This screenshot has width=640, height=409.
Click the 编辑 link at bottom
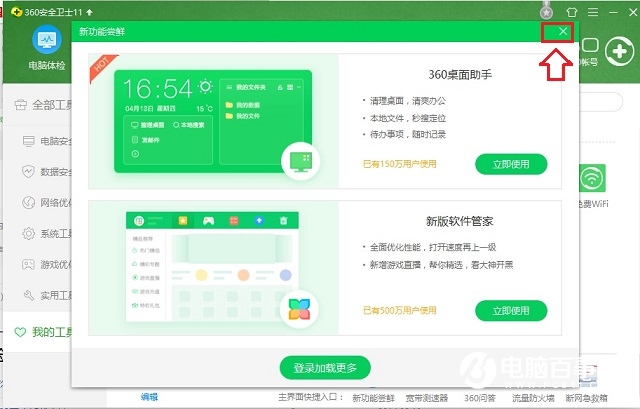(x=149, y=397)
